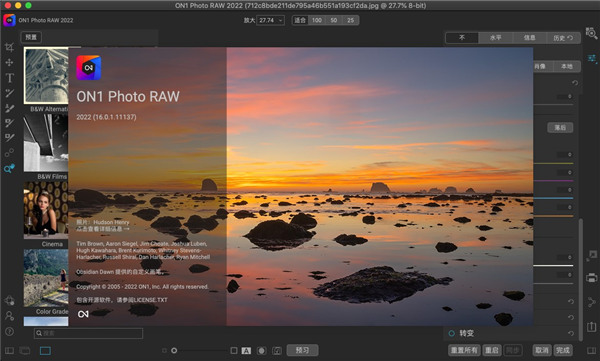This screenshot has width=600, height=361.
Task: Open the help question mark icon
Action: [x=9, y=332]
